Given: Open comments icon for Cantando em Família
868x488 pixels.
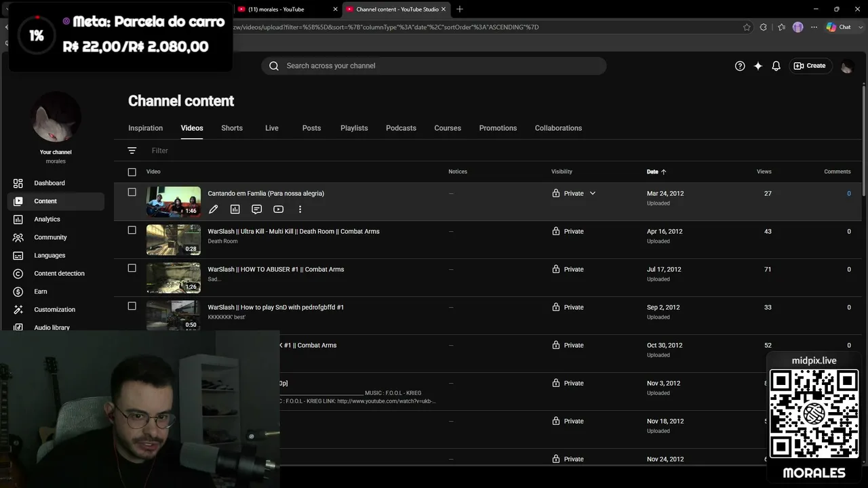Looking at the screenshot, I should pyautogui.click(x=256, y=209).
